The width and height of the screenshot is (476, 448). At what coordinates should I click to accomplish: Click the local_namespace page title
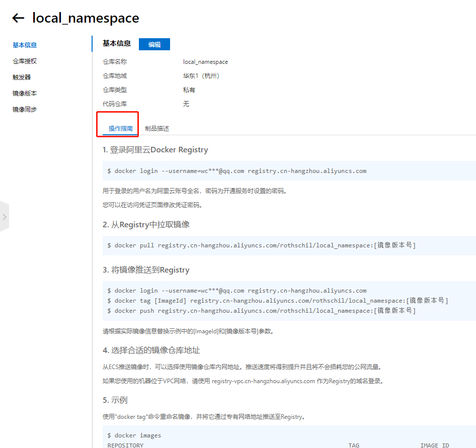point(86,18)
